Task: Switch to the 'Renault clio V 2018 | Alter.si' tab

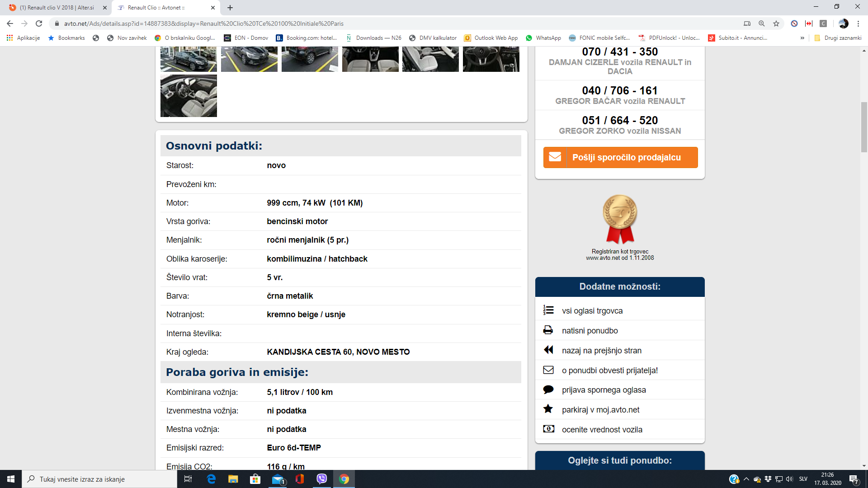Action: 57,8
